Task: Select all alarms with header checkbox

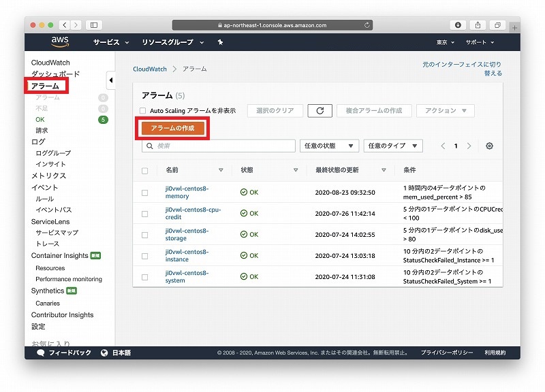Action: point(144,171)
